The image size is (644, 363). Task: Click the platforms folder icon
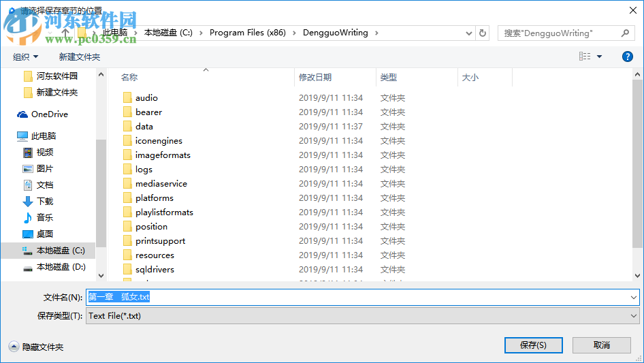128,198
